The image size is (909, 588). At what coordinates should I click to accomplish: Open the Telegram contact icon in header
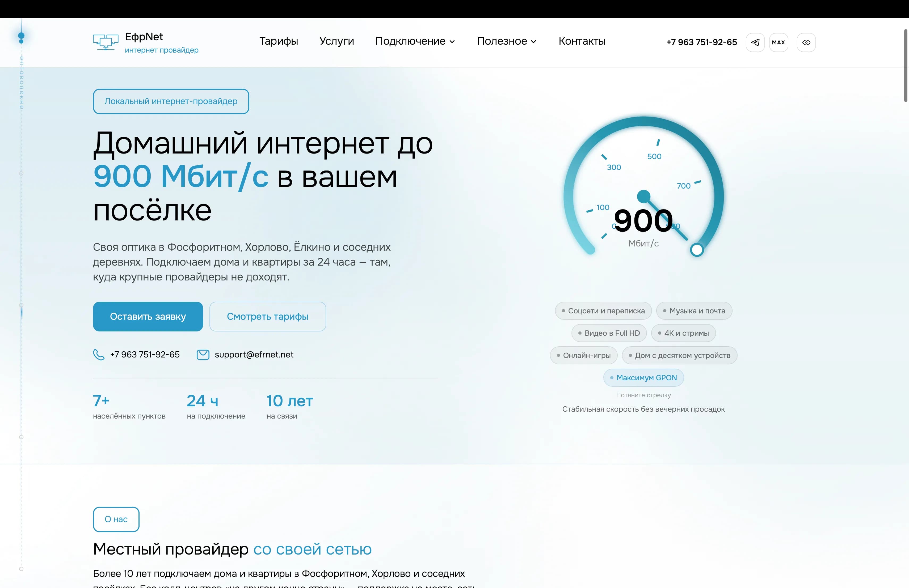point(755,42)
